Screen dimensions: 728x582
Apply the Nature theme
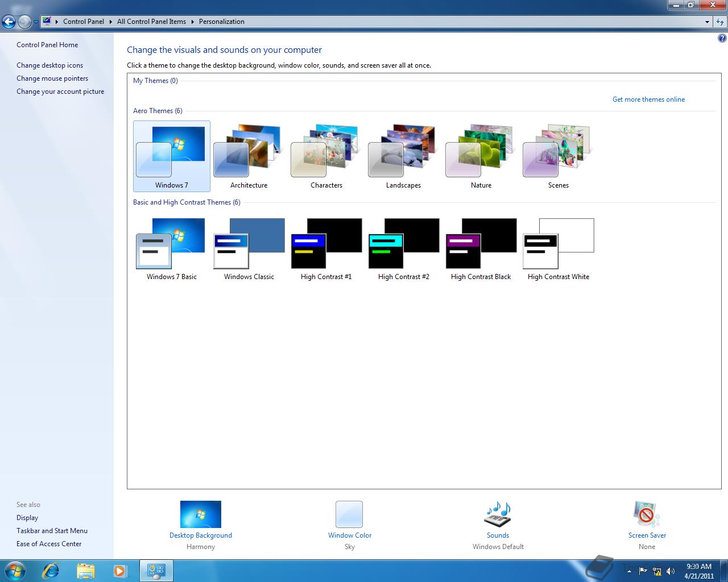(481, 156)
